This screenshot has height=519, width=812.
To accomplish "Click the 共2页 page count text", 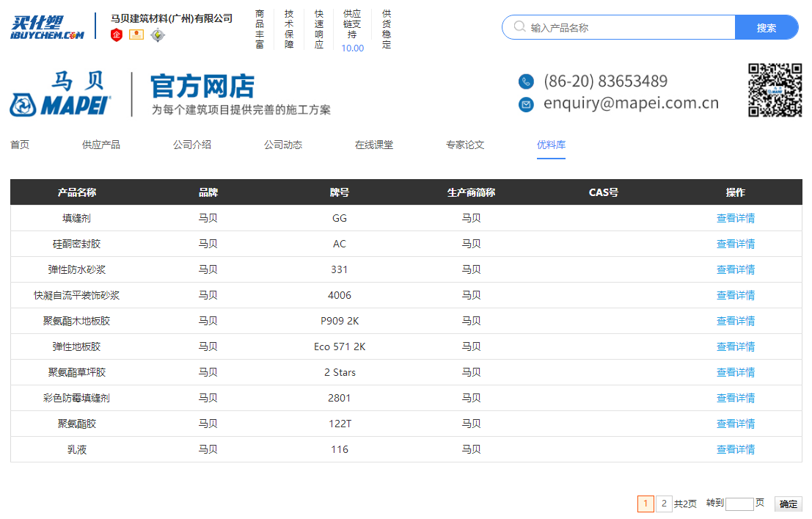I will click(685, 504).
